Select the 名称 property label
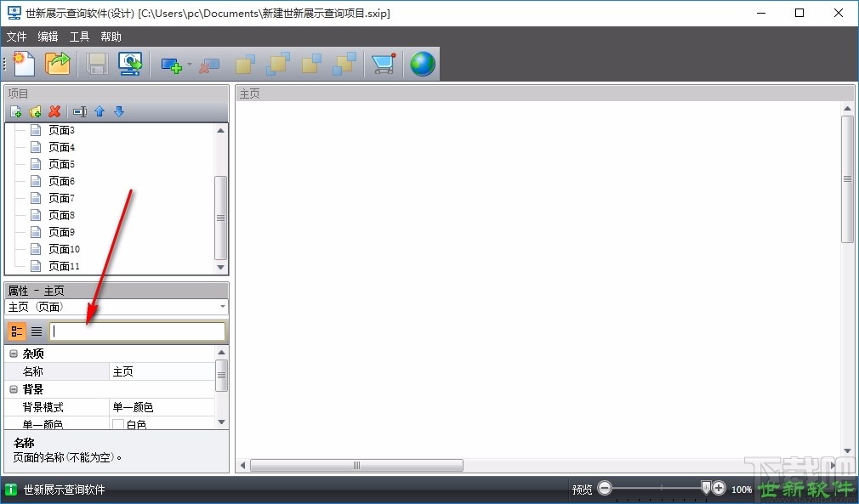Viewport: 859px width, 504px height. (33, 371)
